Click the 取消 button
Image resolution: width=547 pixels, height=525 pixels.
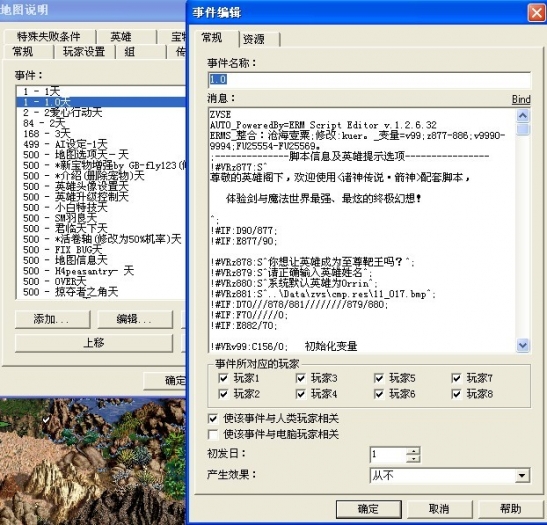[x=439, y=509]
